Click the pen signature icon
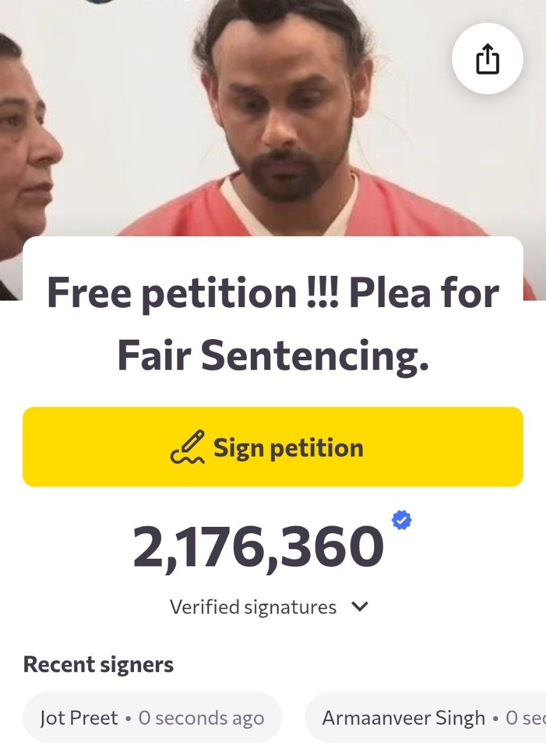 click(188, 447)
